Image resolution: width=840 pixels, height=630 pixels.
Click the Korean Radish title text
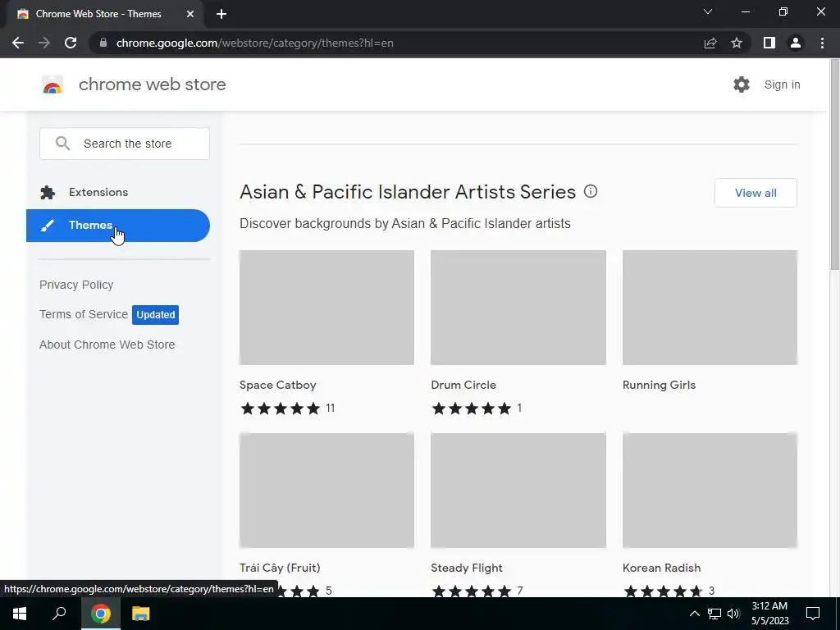pos(662,568)
